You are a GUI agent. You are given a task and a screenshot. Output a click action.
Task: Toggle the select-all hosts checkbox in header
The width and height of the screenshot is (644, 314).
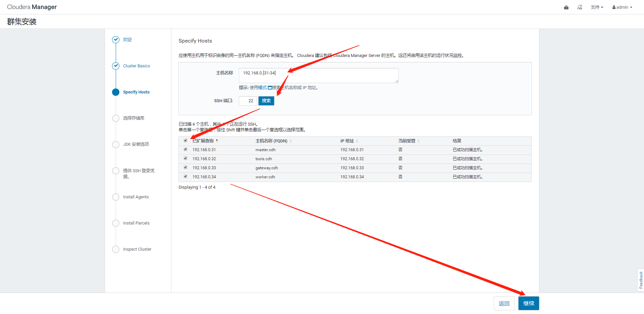tap(185, 141)
